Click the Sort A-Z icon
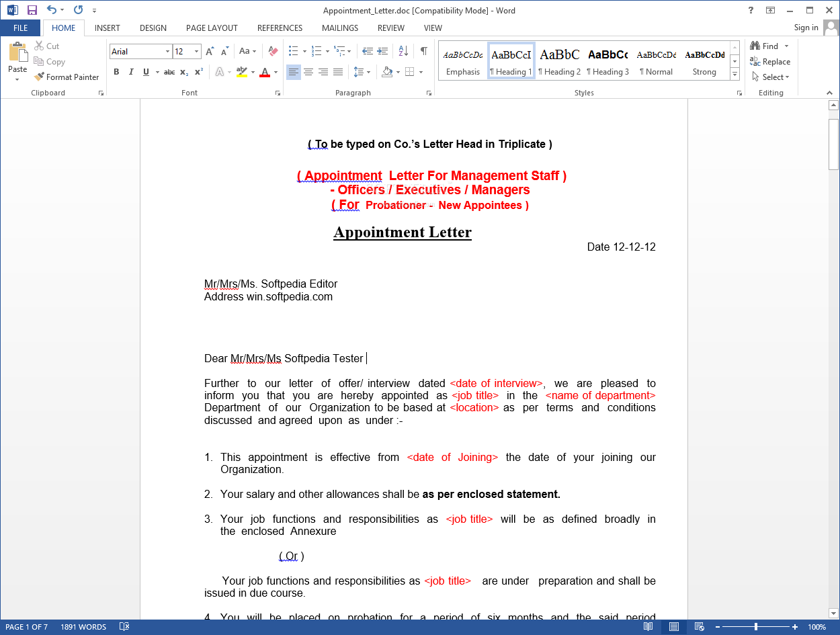 click(x=403, y=52)
